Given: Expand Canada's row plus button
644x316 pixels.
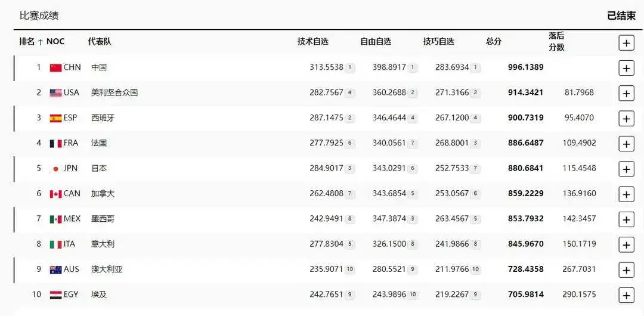Looking at the screenshot, I should click(x=626, y=194).
